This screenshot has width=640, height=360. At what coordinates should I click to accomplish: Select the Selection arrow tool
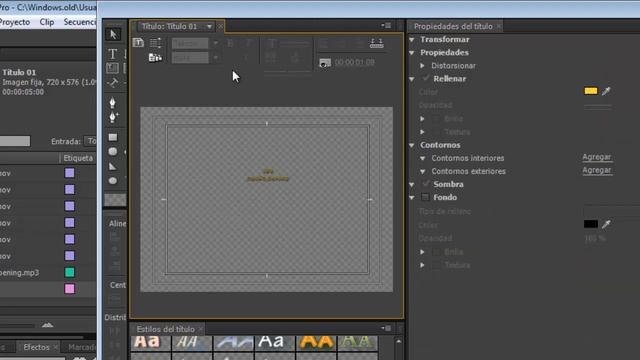coord(113,34)
